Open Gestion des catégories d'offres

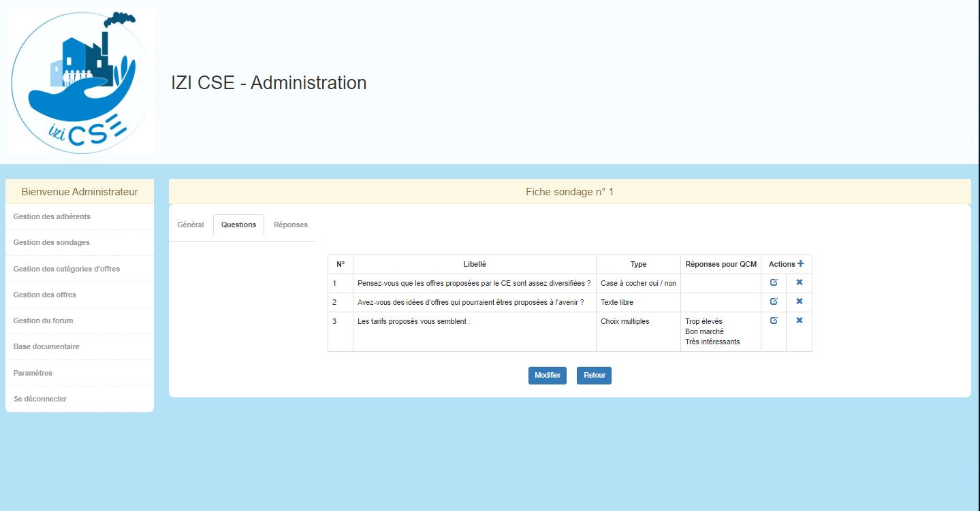click(67, 269)
